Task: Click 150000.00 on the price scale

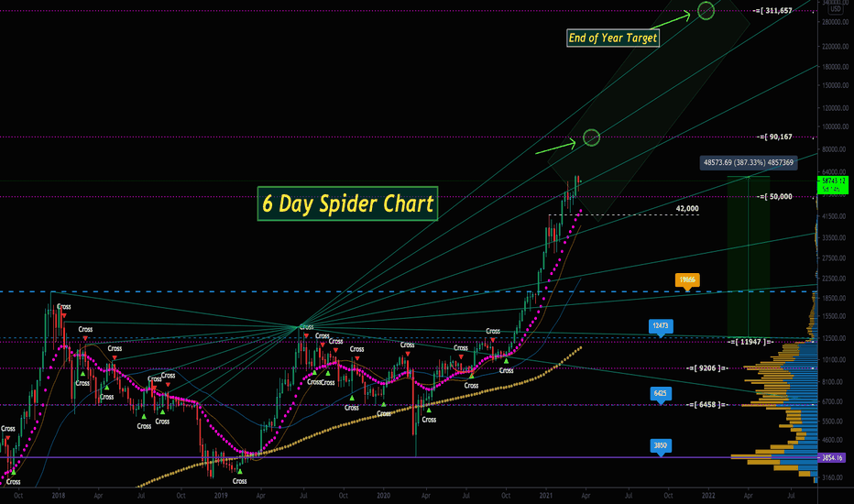Action: point(835,85)
